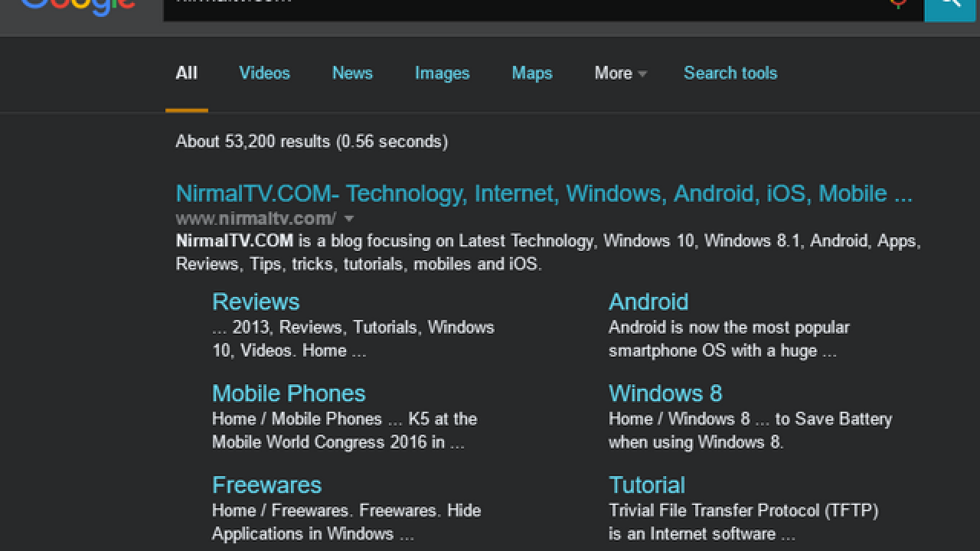Open the Windows 8 sitelink

665,393
